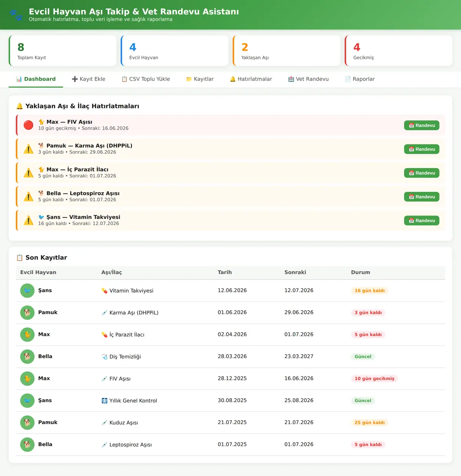Book Randevu for Max İç Parazit İlacı
This screenshot has height=476, width=461.
pyautogui.click(x=421, y=173)
